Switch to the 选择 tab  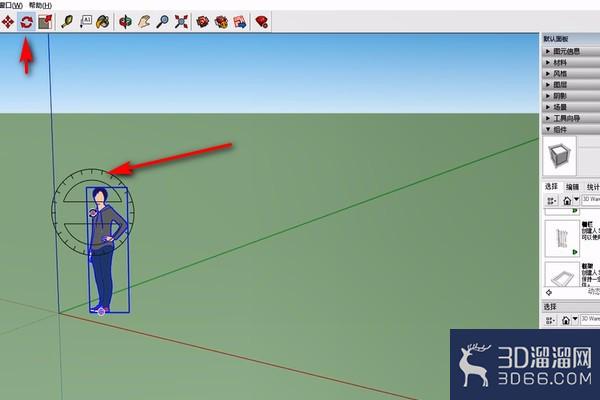(x=551, y=186)
